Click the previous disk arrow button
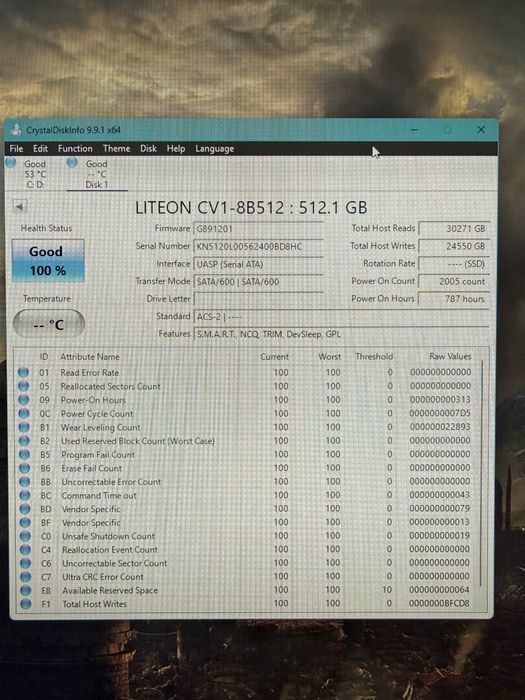Screen dimensions: 525x700 pyautogui.click(x=20, y=207)
